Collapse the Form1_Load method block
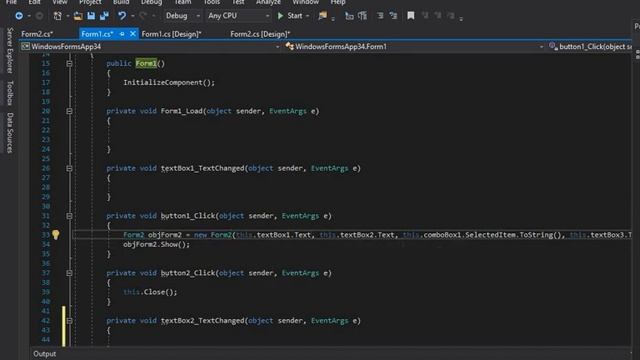This screenshot has height=360, width=640. tap(69, 111)
